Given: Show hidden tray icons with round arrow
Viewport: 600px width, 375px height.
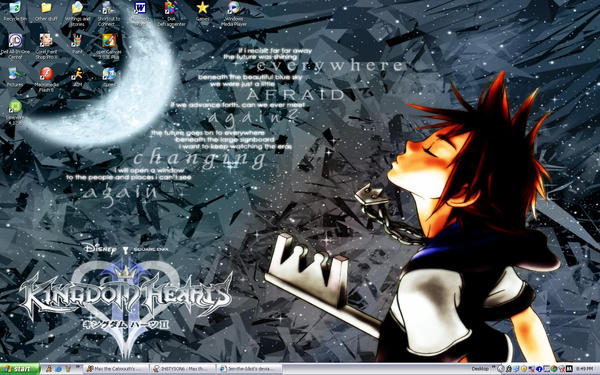Looking at the screenshot, I should [501, 369].
